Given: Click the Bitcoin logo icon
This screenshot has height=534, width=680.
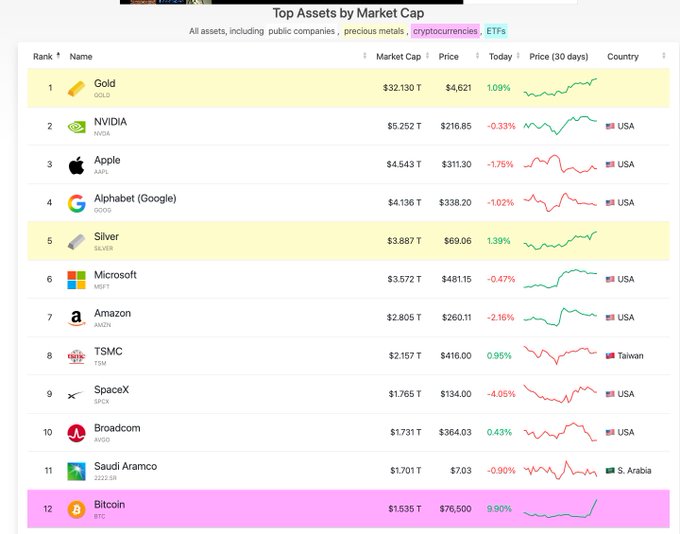Looking at the screenshot, I should (x=76, y=509).
